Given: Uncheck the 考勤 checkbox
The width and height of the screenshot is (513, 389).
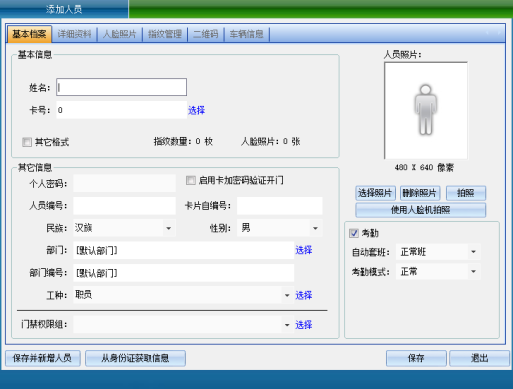Looking at the screenshot, I should click(x=354, y=233).
